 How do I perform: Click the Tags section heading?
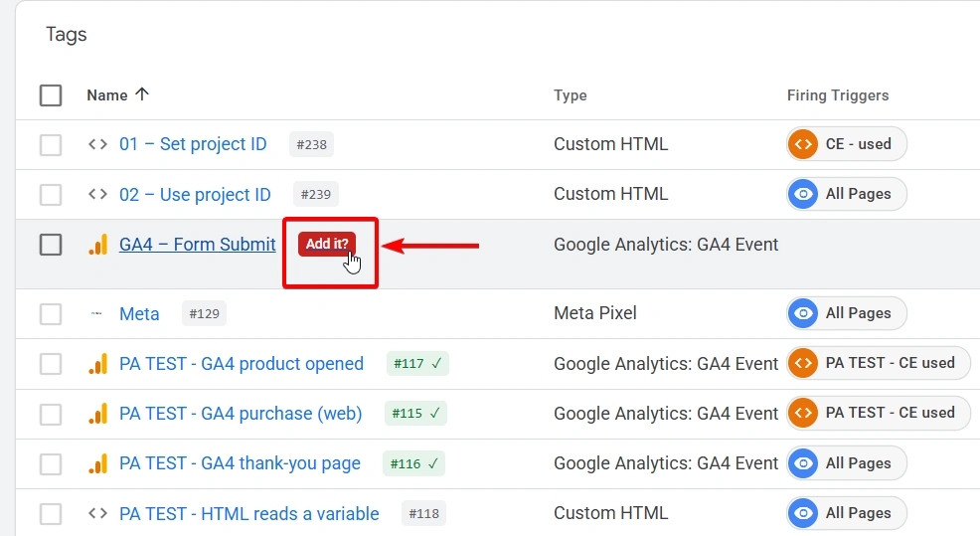point(67,35)
